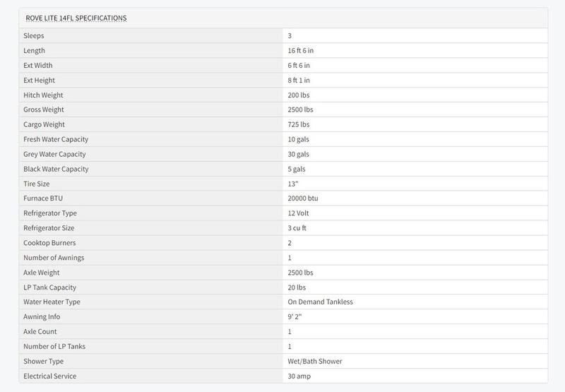This screenshot has width=565, height=392.
Task: Click the Cooktop Burners label
Action: (x=49, y=243)
